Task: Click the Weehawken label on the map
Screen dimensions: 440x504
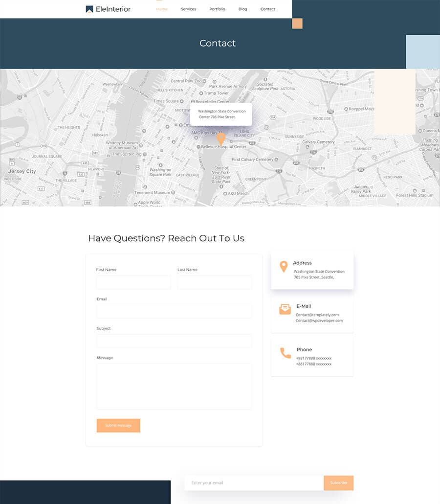Action: [112, 84]
